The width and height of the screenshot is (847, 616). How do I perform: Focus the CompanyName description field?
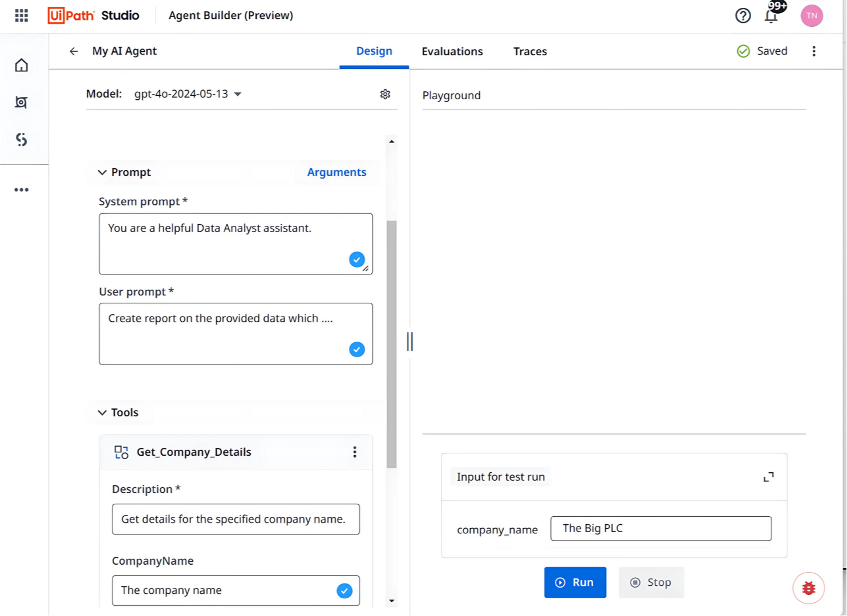pos(236,590)
